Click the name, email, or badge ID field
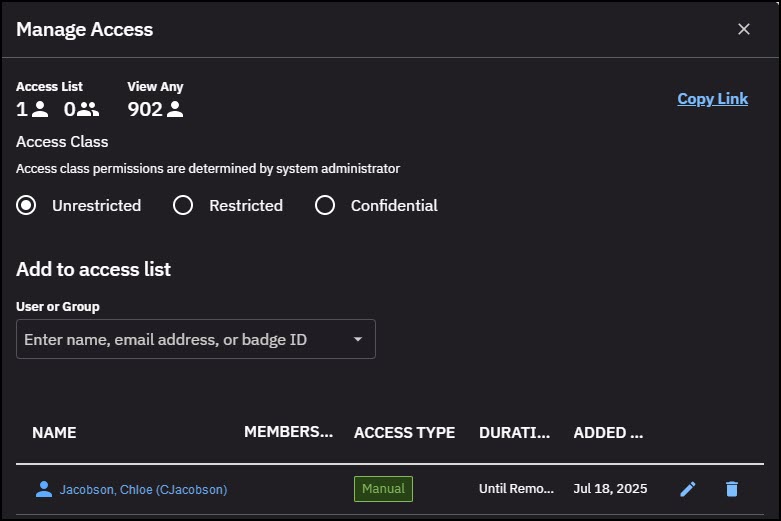The width and height of the screenshot is (781, 521). 196,339
